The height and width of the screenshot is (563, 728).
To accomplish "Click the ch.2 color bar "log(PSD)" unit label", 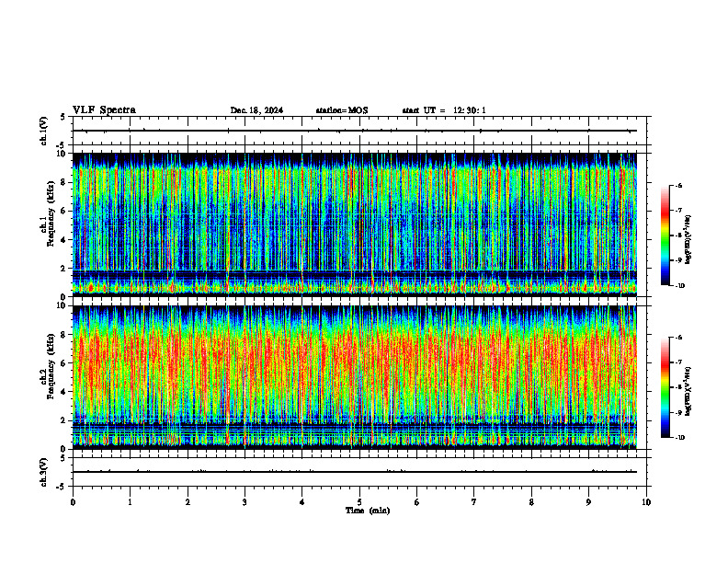I will pyautogui.click(x=688, y=391).
